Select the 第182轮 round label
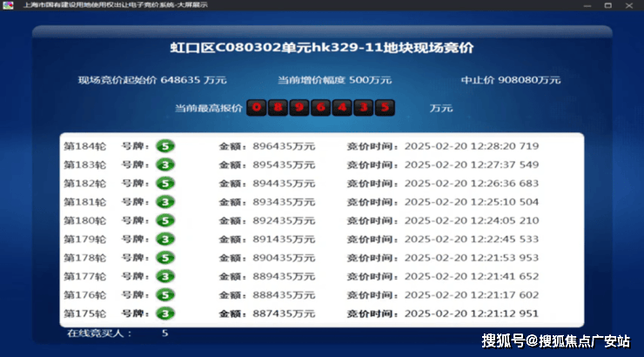 coord(85,183)
